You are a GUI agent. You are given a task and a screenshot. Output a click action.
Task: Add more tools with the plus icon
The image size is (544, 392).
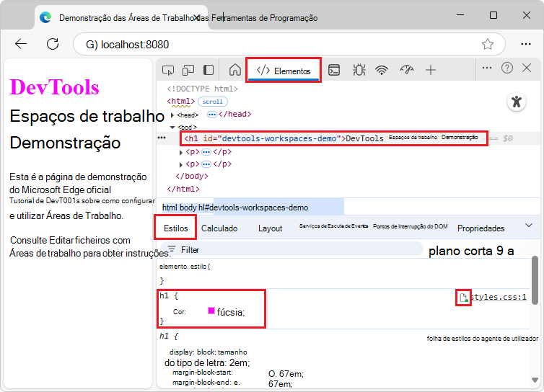click(431, 70)
